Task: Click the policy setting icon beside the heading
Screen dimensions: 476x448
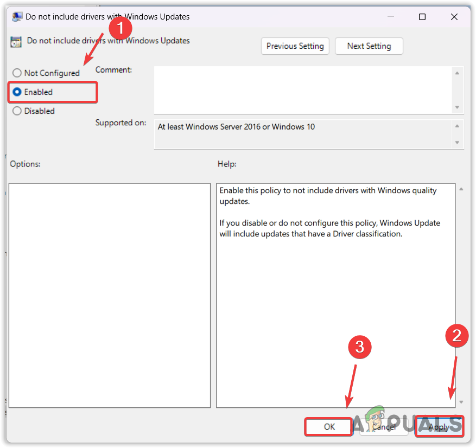Action: point(16,42)
